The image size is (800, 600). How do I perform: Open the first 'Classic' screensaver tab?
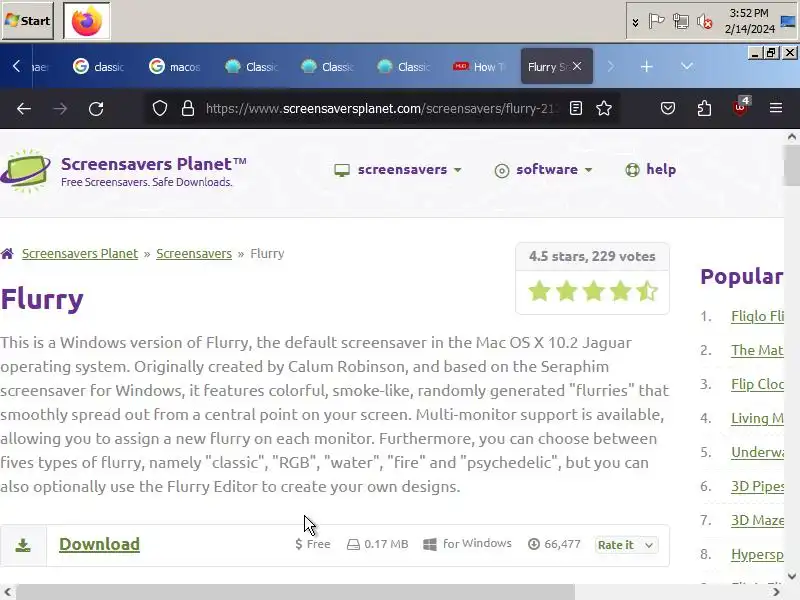251,66
